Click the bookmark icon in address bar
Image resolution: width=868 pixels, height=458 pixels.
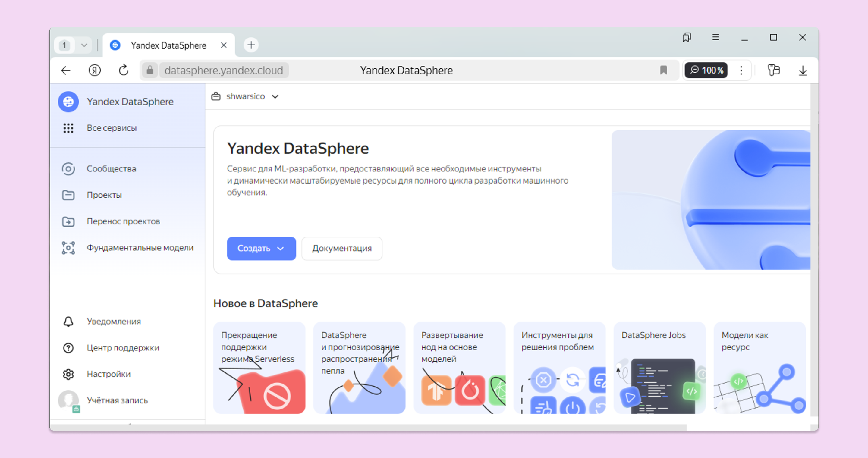click(663, 70)
